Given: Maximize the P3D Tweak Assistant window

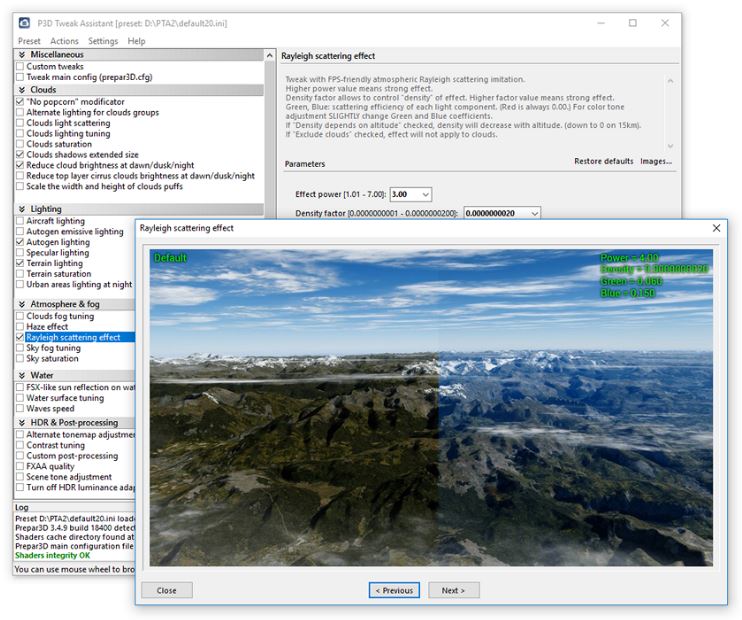Looking at the screenshot, I should coord(633,23).
